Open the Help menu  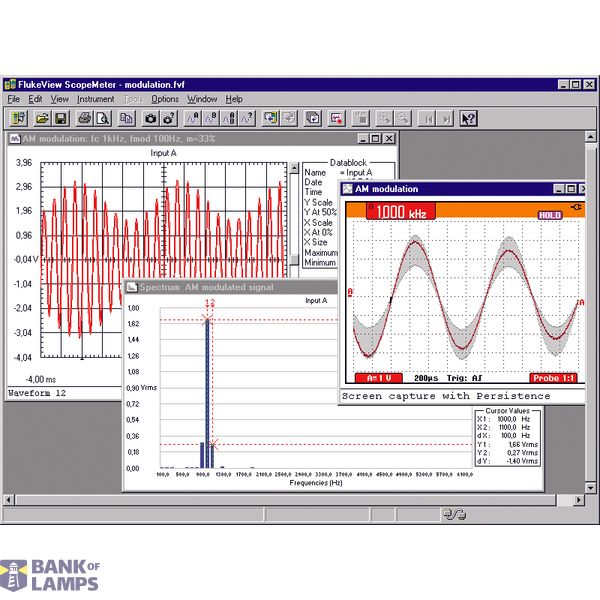[234, 99]
